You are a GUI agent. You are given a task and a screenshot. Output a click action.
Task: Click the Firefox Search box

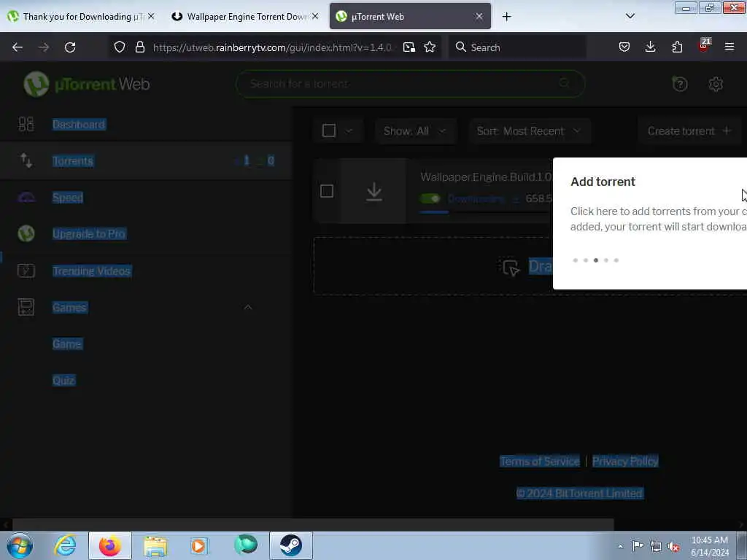(x=518, y=47)
